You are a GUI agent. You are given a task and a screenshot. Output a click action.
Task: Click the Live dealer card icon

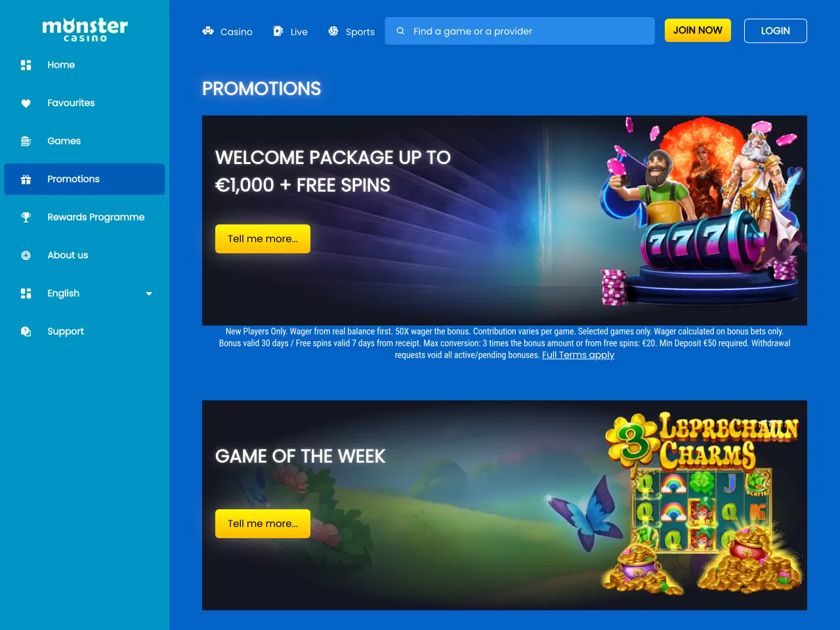tap(278, 31)
